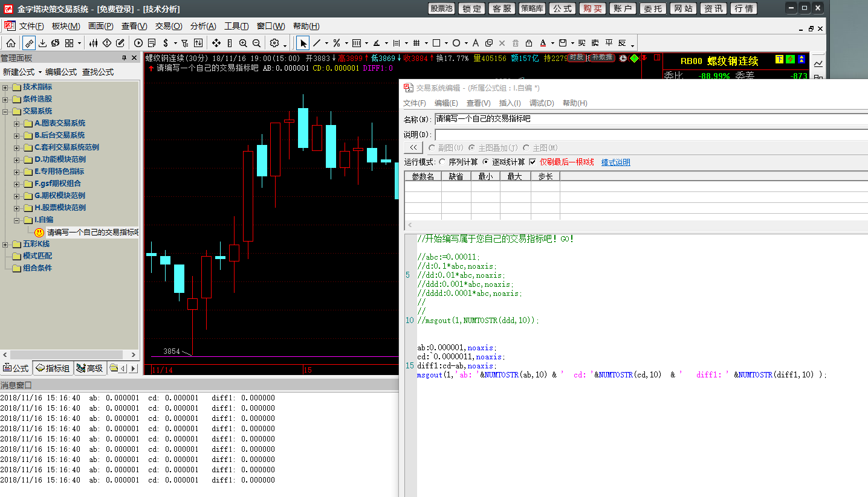Switch to the 高级 tab

[90, 368]
